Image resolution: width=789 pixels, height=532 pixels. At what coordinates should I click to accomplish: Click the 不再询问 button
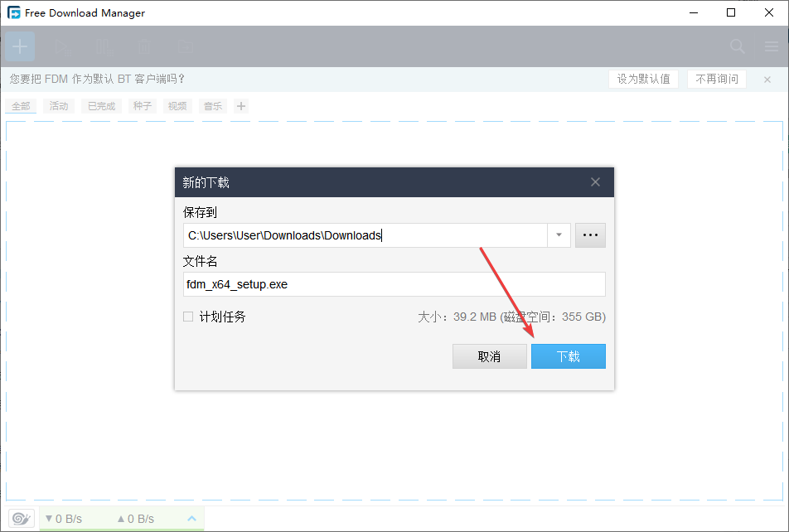coord(717,79)
